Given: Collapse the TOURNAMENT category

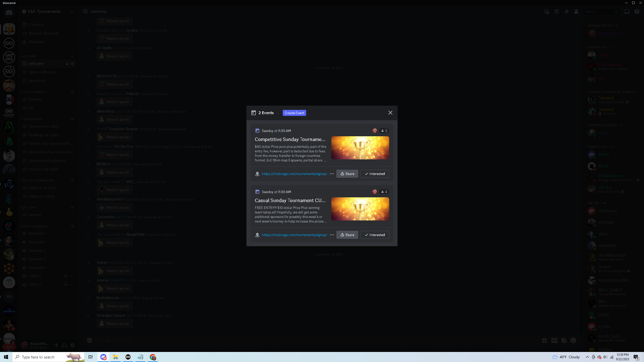Looking at the screenshot, I should coord(32,119).
